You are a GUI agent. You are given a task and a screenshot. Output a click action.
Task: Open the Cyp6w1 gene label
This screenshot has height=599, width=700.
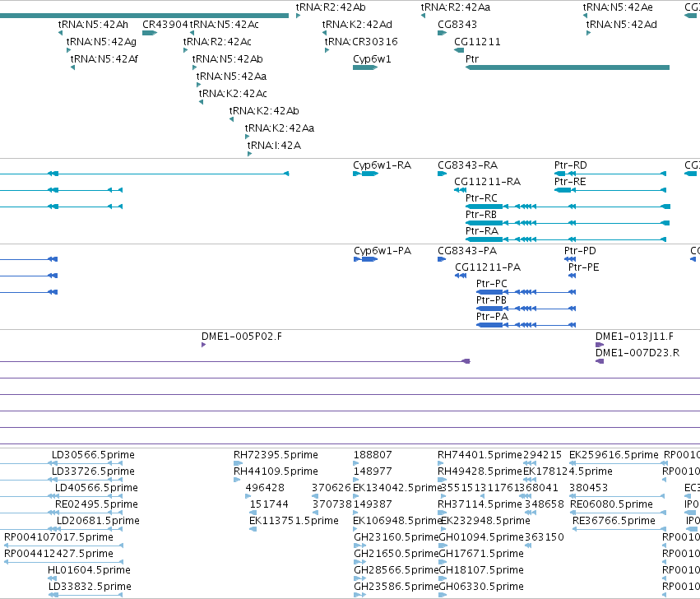coord(372,59)
